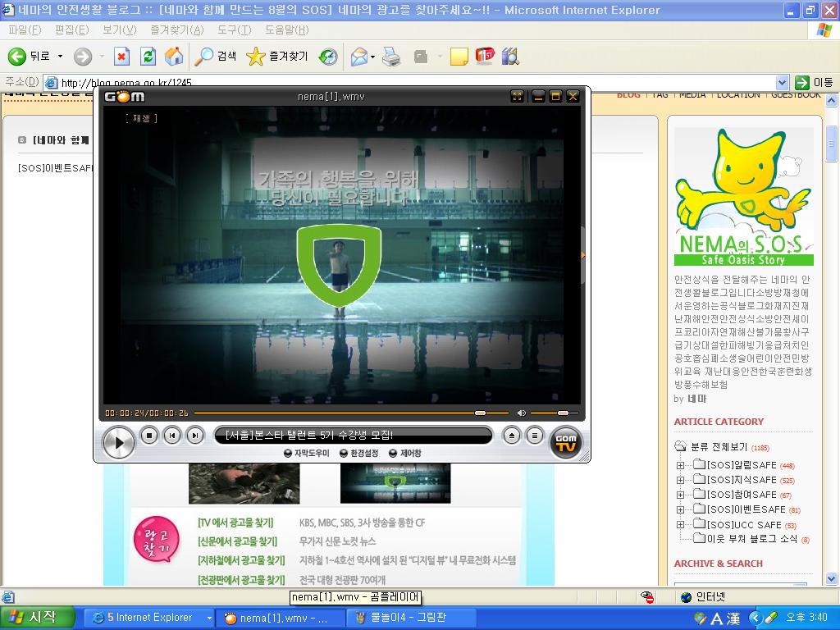The image size is (840, 630).
Task: Open 분류 전체보기 category link
Action: [719, 447]
